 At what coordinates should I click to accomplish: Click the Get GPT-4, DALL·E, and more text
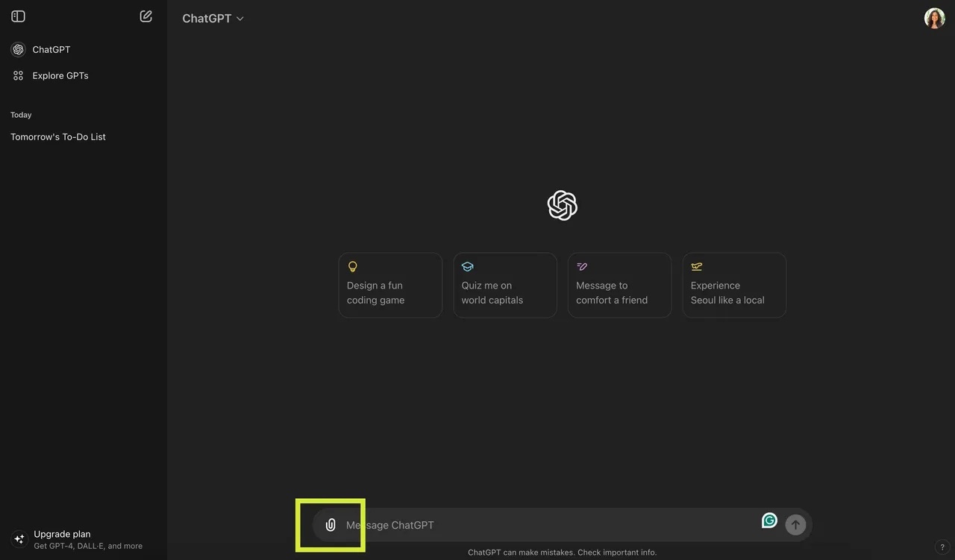(88, 546)
